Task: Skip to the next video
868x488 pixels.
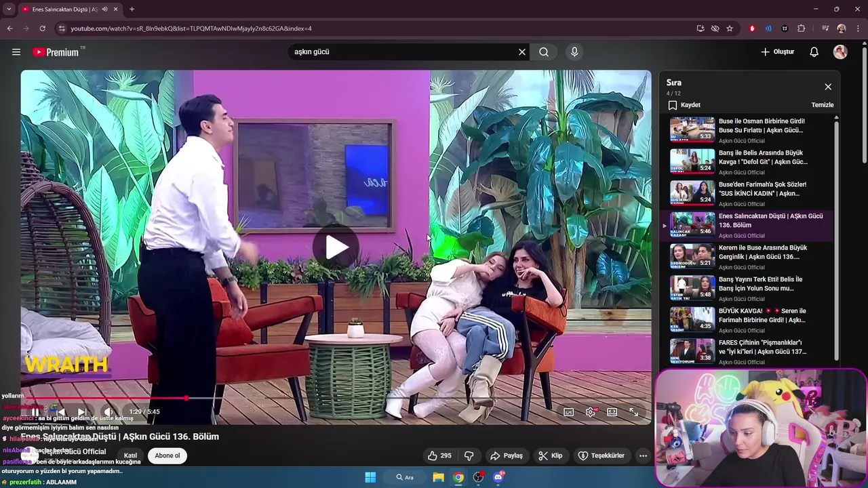Action: tap(82, 412)
